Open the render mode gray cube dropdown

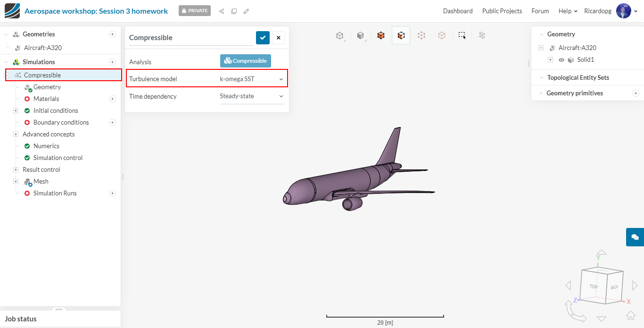(361, 35)
